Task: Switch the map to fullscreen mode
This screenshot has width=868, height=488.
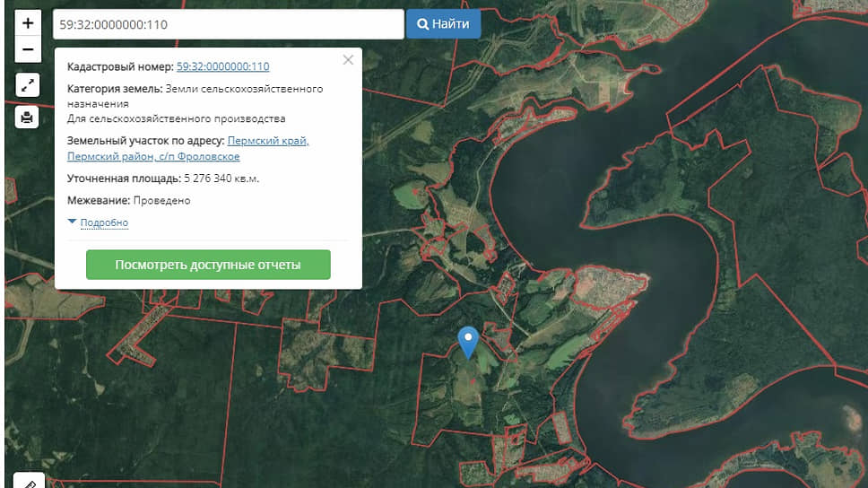Action: 28,85
